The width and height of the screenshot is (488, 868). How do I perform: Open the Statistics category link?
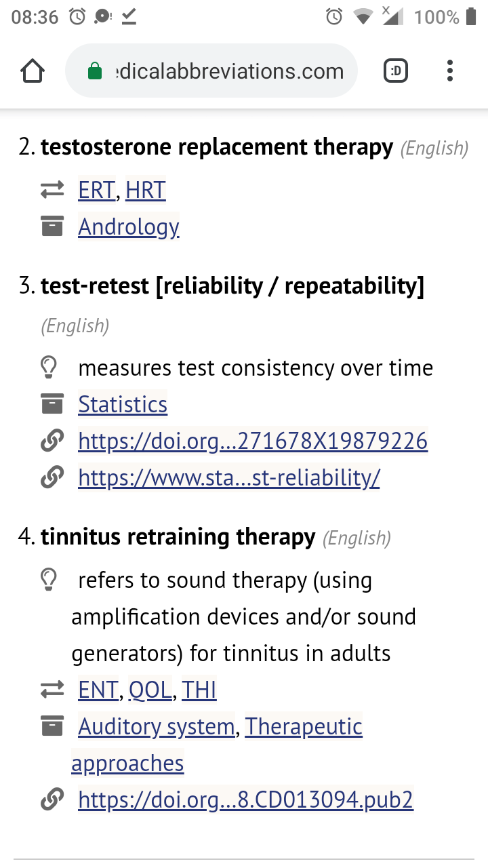pyautogui.click(x=123, y=405)
